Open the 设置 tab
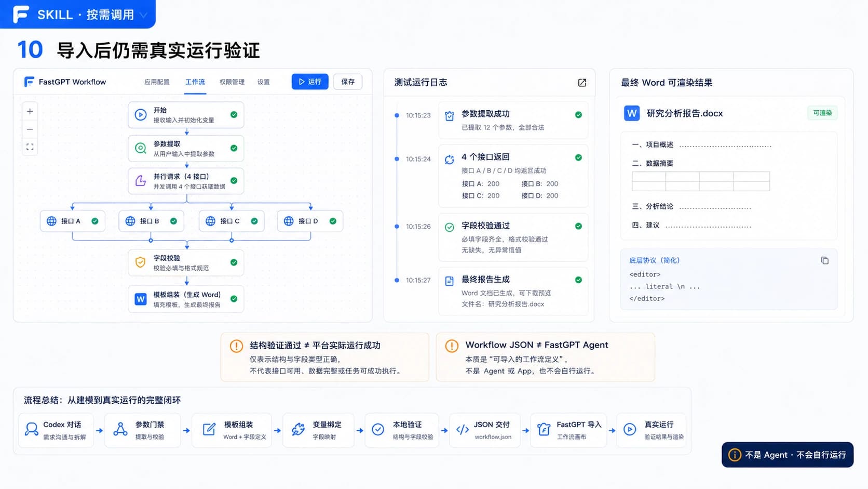868x489 pixels. [264, 82]
